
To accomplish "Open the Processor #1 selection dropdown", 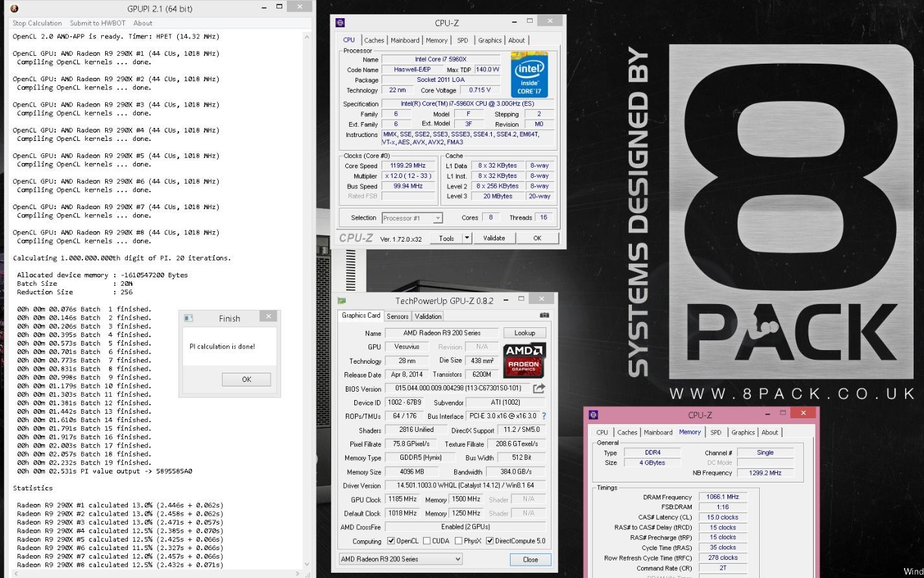I will click(438, 218).
